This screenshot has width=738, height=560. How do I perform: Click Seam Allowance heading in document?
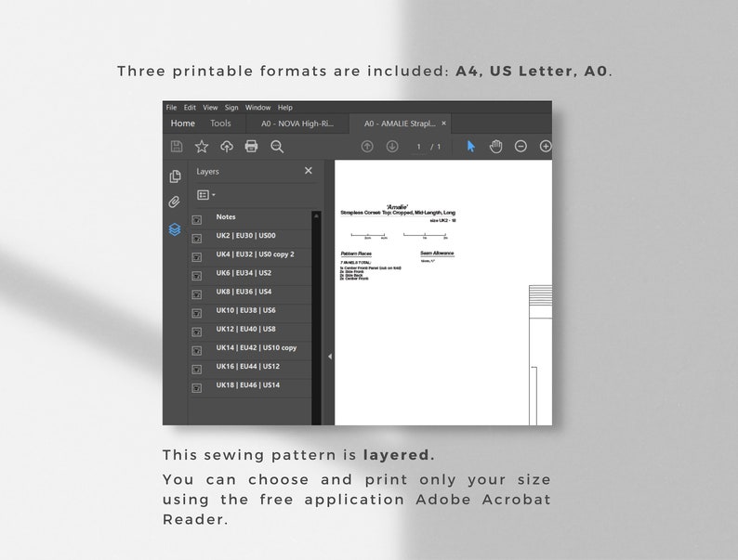tap(437, 253)
